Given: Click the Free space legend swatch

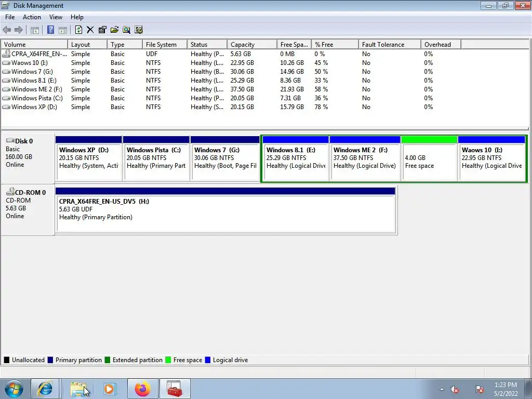Looking at the screenshot, I should 168,360.
